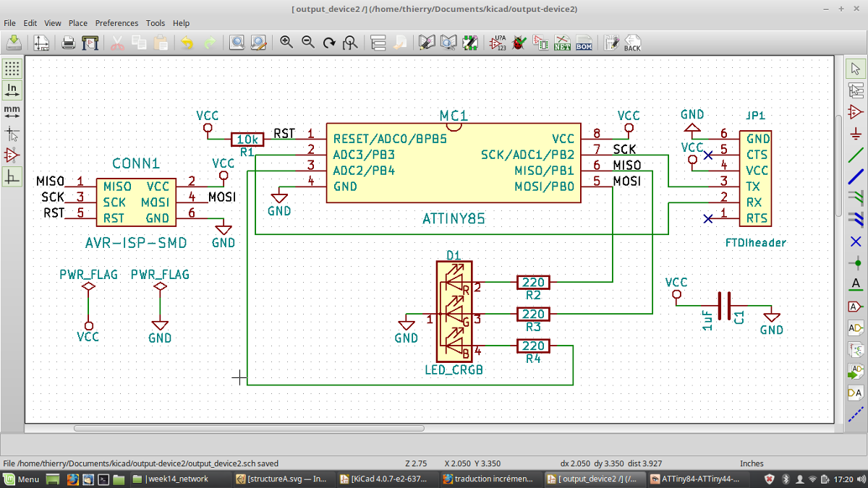Viewport: 868px width, 488px height.
Task: Toggle the grid display button
Action: [12, 69]
